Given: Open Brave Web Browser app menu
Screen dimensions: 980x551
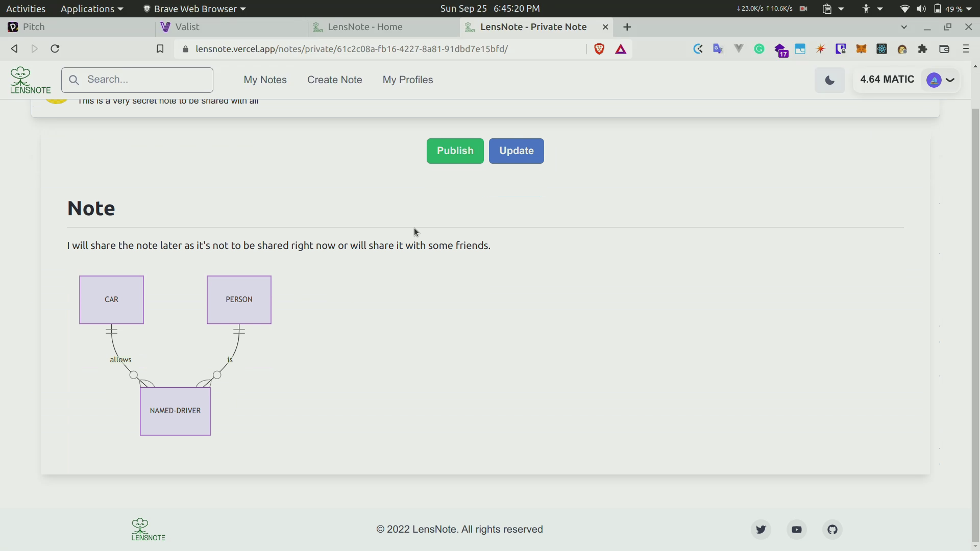Looking at the screenshot, I should click(194, 9).
